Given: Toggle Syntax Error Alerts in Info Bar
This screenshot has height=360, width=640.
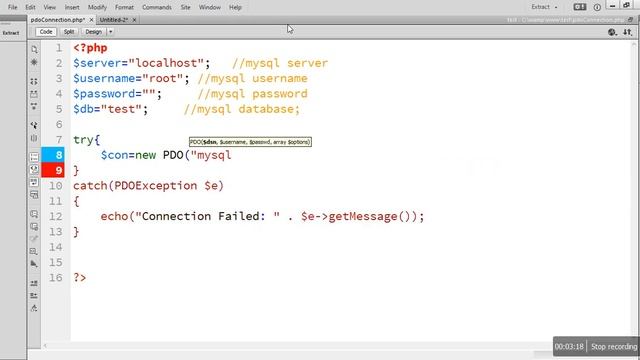Looking at the screenshot, I should pos(34,194).
